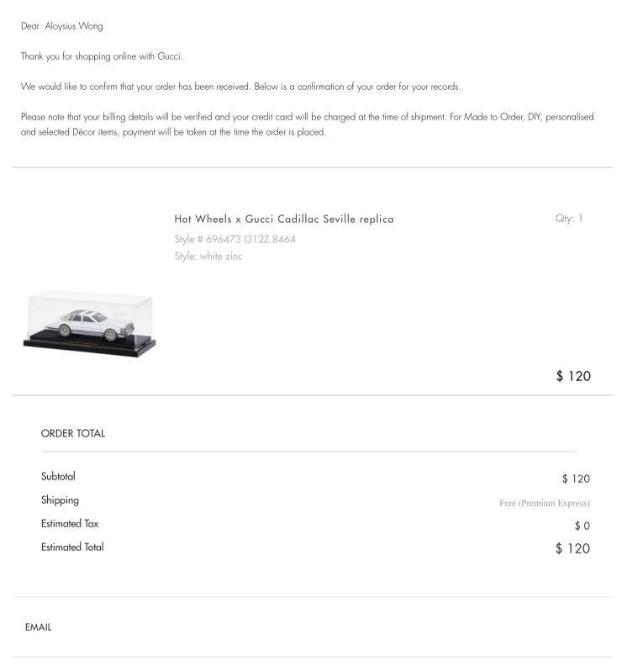The width and height of the screenshot is (622, 672).
Task: Click the Style: white zinc label
Action: 208,257
